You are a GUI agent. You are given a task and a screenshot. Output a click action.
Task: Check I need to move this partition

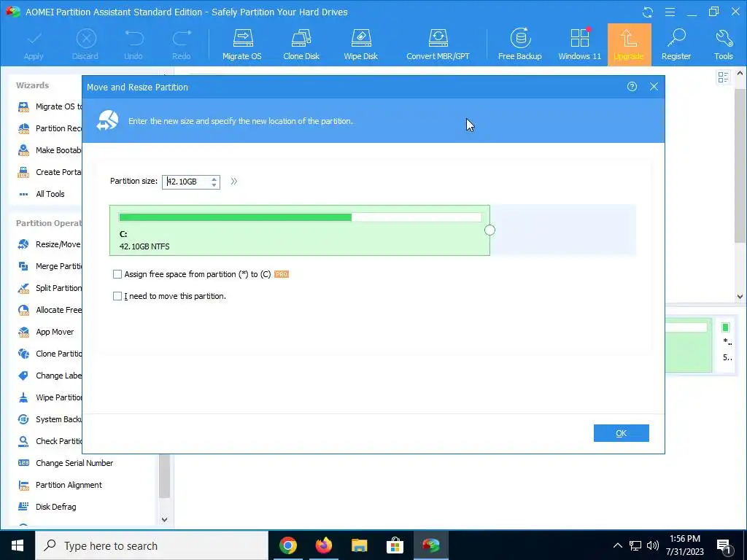[x=117, y=296]
